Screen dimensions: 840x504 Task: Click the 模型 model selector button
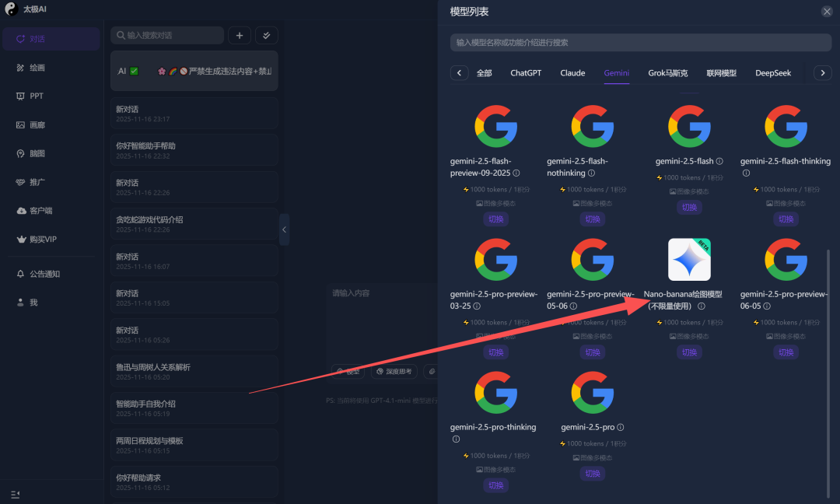pos(348,371)
